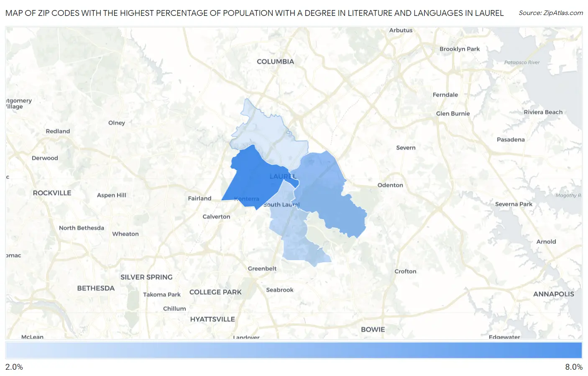Image resolution: width=588 pixels, height=376 pixels.
Task: Click the McLean map label
Action: pyautogui.click(x=32, y=337)
